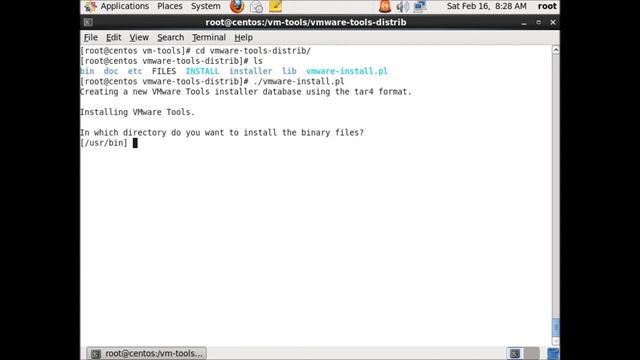Open the notes launcher icon in panel
The height and width of the screenshot is (360, 640).
click(276, 6)
